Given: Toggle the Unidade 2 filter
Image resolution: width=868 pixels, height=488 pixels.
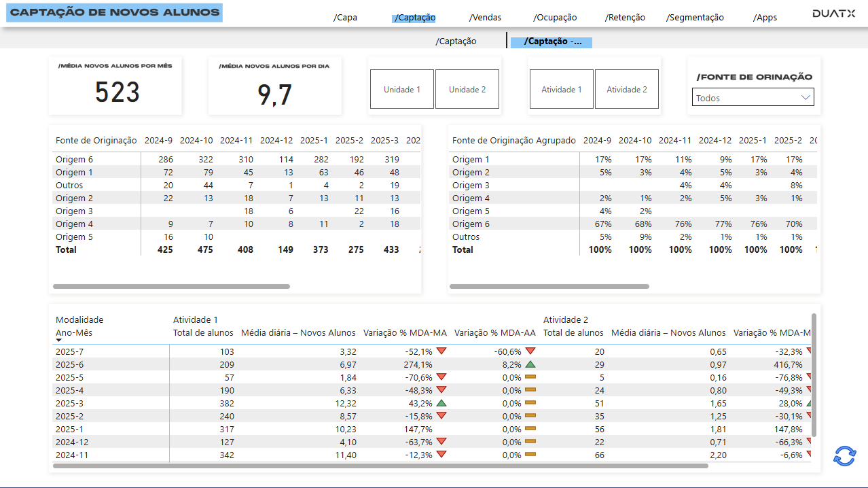Looking at the screenshot, I should click(467, 89).
